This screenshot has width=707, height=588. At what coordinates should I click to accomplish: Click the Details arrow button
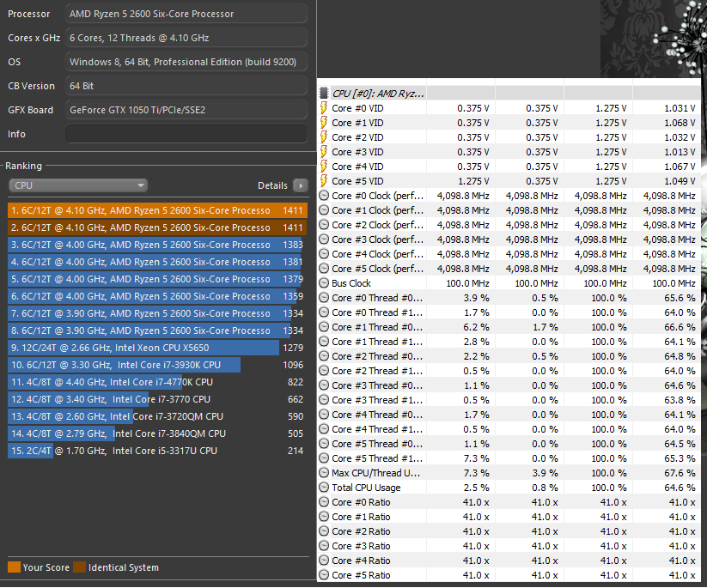301,185
